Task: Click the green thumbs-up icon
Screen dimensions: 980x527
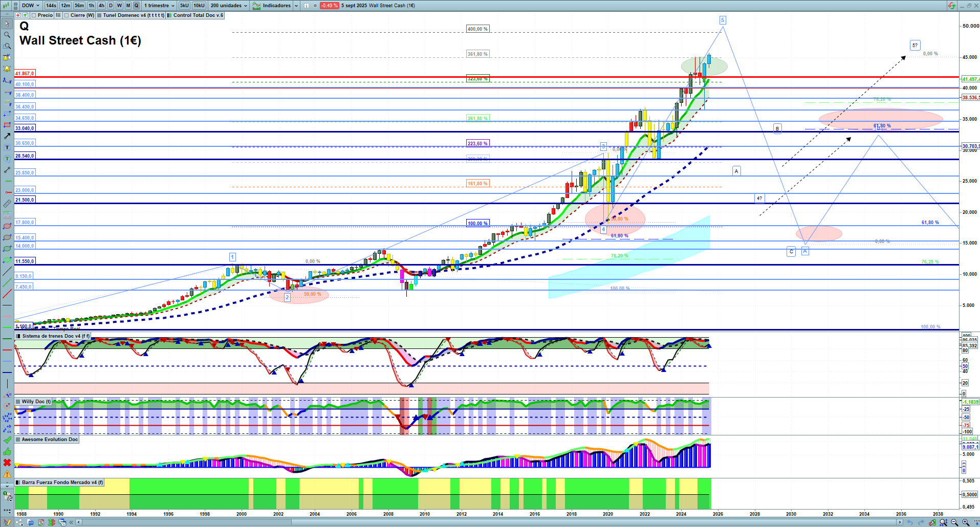Action: click(x=7, y=451)
